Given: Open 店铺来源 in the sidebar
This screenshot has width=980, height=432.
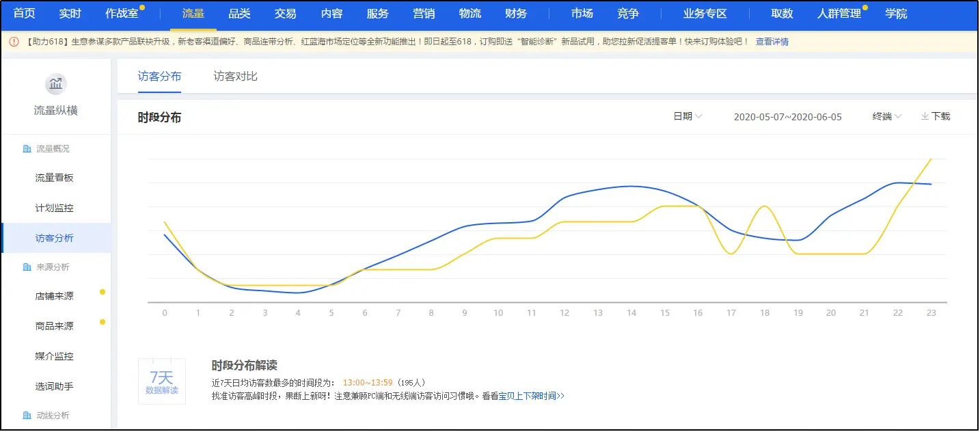Looking at the screenshot, I should coord(54,297).
